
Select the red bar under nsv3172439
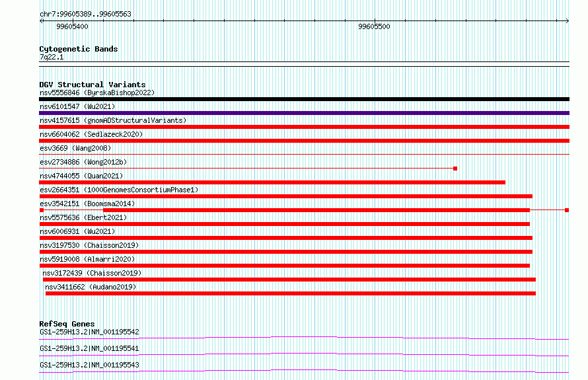[x=289, y=280]
